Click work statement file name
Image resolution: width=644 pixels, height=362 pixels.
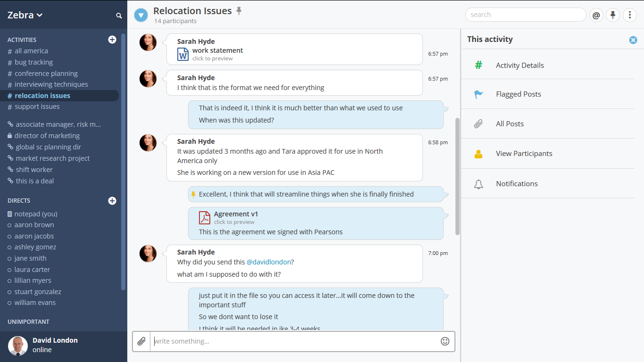click(218, 50)
